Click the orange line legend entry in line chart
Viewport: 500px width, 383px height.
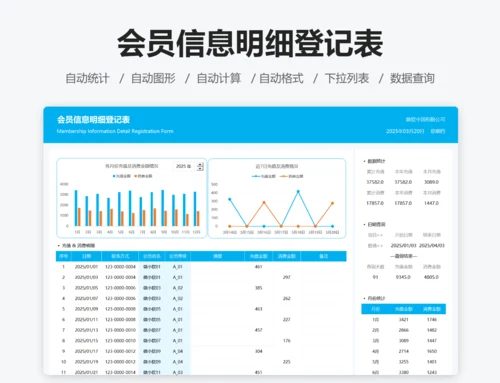tap(291, 176)
